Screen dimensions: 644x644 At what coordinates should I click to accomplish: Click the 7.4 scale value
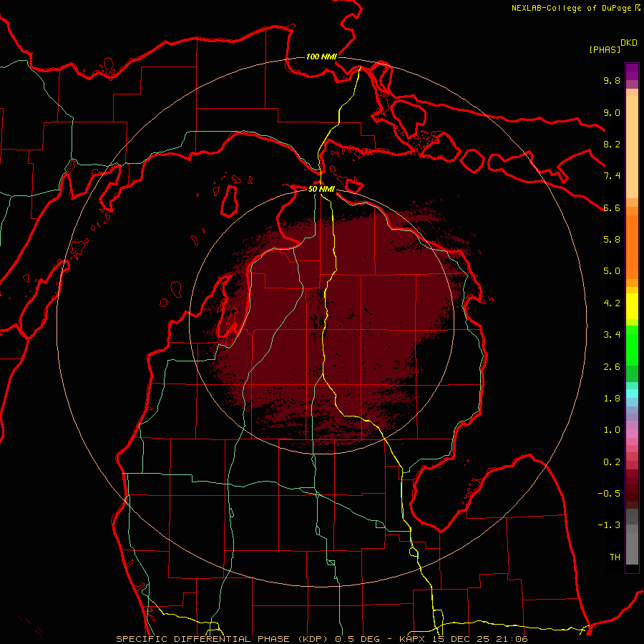pyautogui.click(x=612, y=176)
